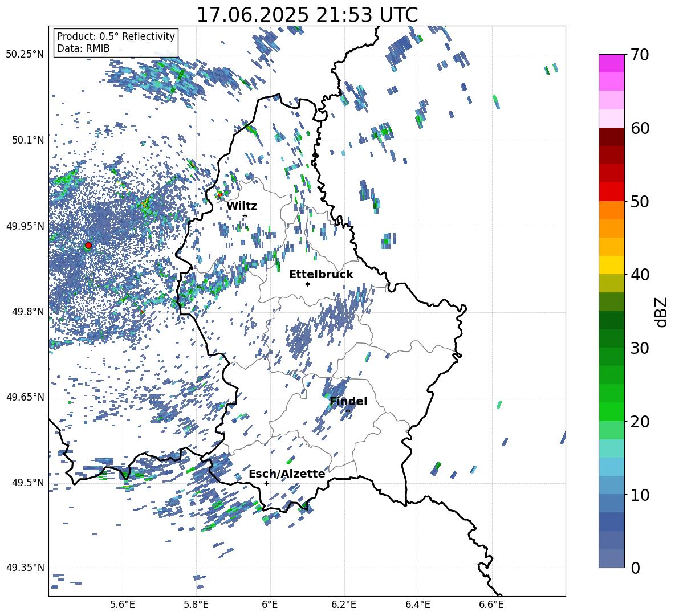Click the Findel station cross marker

pyautogui.click(x=348, y=411)
